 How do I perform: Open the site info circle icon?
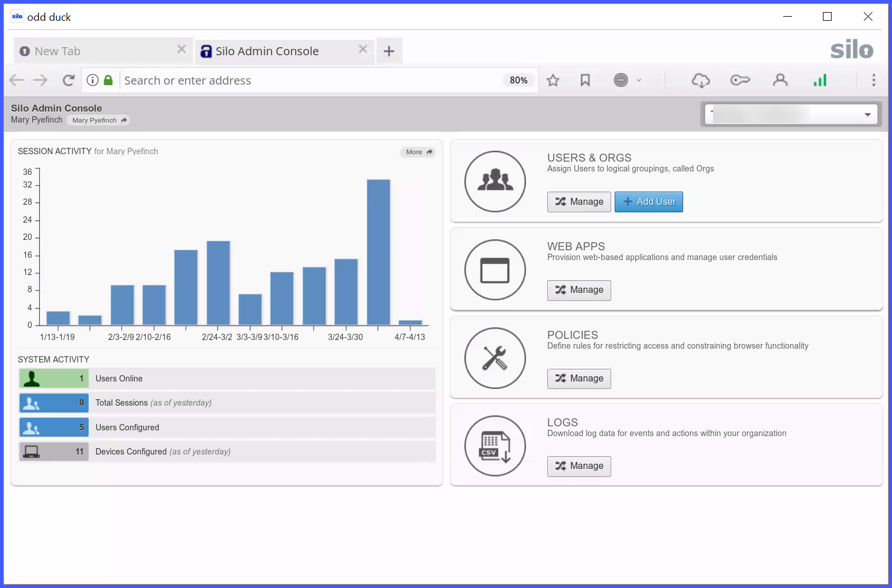(93, 80)
